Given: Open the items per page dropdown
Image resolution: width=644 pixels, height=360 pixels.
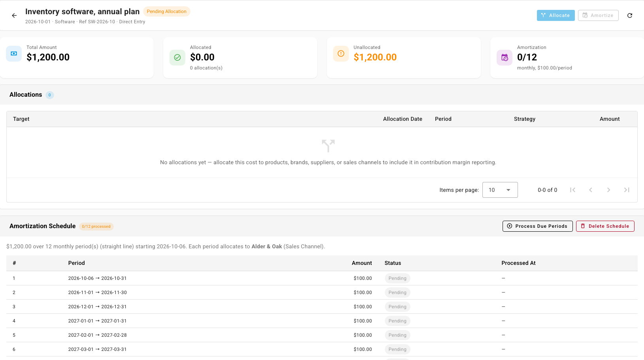Looking at the screenshot, I should point(500,190).
